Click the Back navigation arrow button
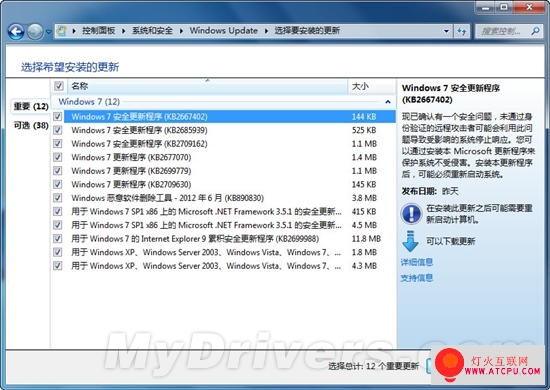 [16, 32]
